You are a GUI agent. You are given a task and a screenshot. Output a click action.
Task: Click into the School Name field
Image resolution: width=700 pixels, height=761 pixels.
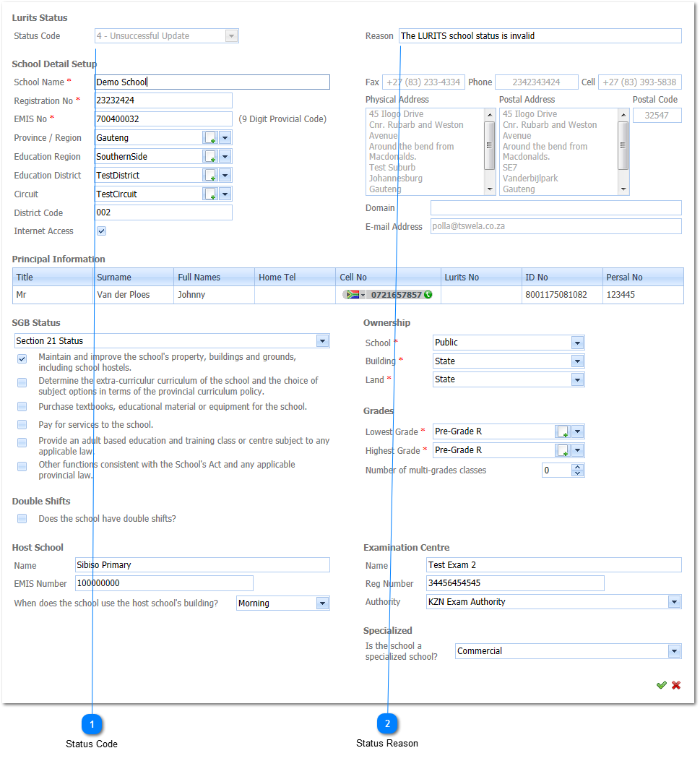tap(212, 82)
